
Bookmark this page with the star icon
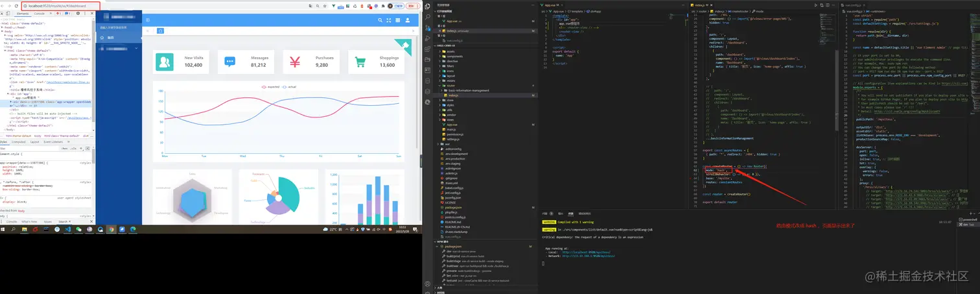coord(325,6)
